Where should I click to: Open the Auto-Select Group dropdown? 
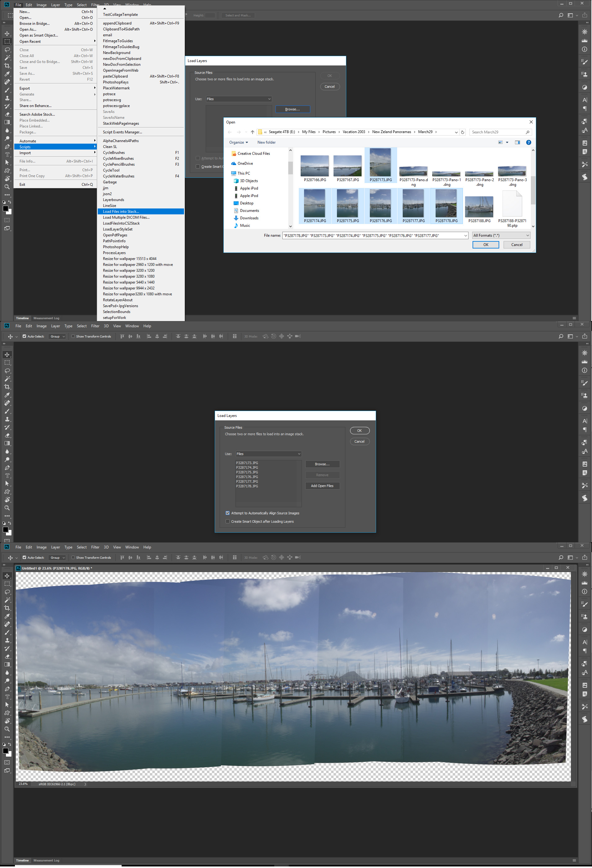[57, 336]
